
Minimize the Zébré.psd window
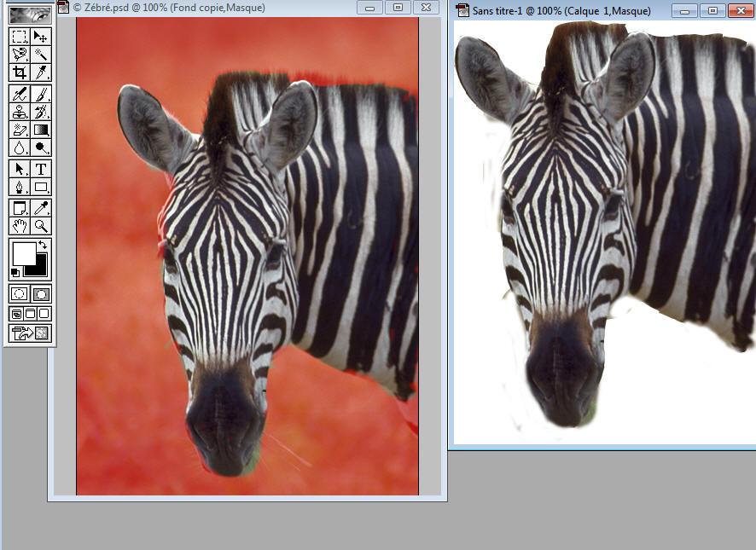[369, 7]
